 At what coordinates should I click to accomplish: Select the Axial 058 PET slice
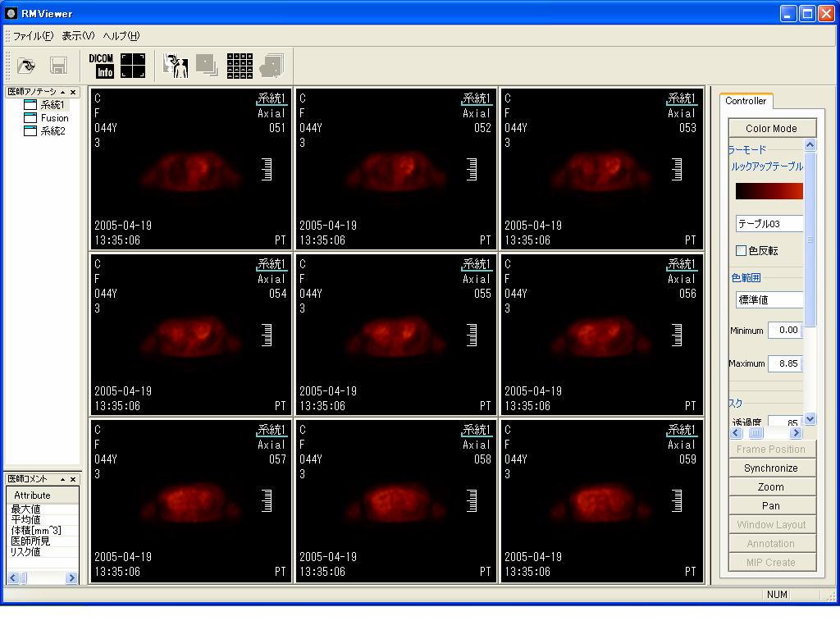396,501
